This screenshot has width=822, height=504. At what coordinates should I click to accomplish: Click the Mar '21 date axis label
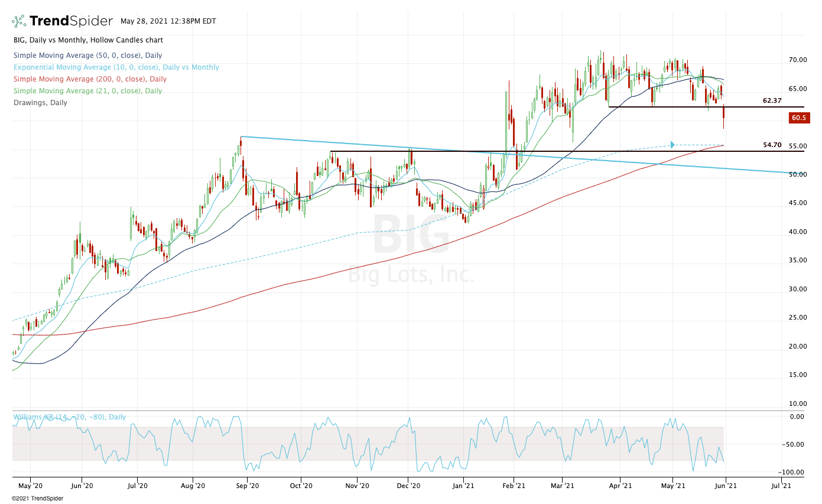(563, 486)
